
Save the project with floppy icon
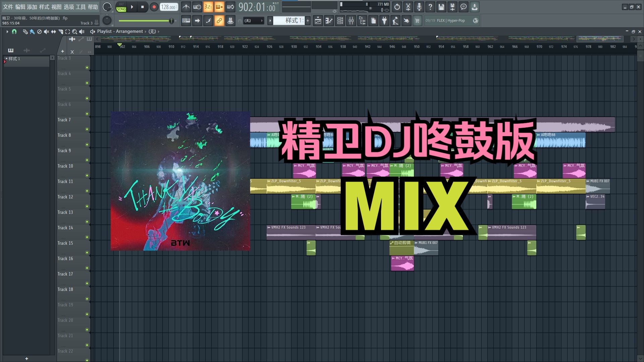441,7
